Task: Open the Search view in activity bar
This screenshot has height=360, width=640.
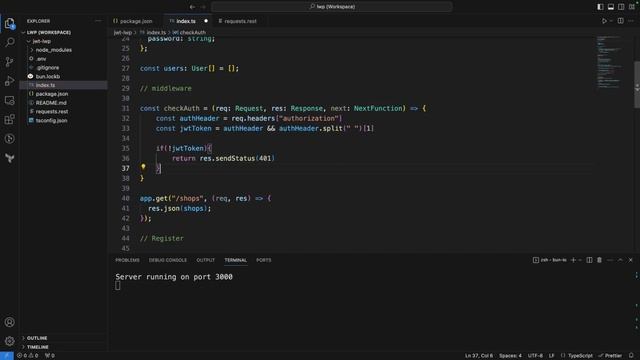Action: (10, 42)
